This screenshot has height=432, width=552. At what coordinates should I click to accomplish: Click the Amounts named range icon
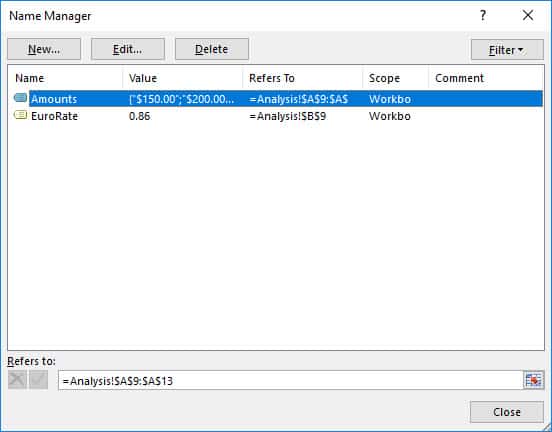tap(20, 98)
